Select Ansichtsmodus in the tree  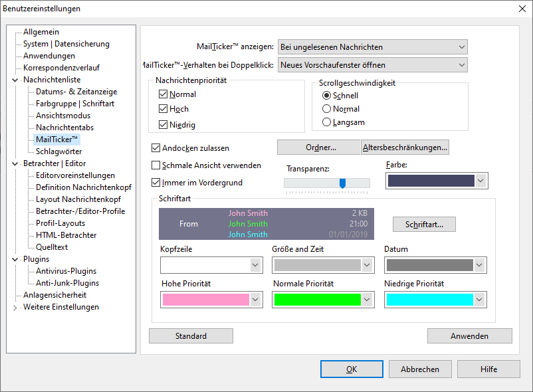tap(63, 116)
